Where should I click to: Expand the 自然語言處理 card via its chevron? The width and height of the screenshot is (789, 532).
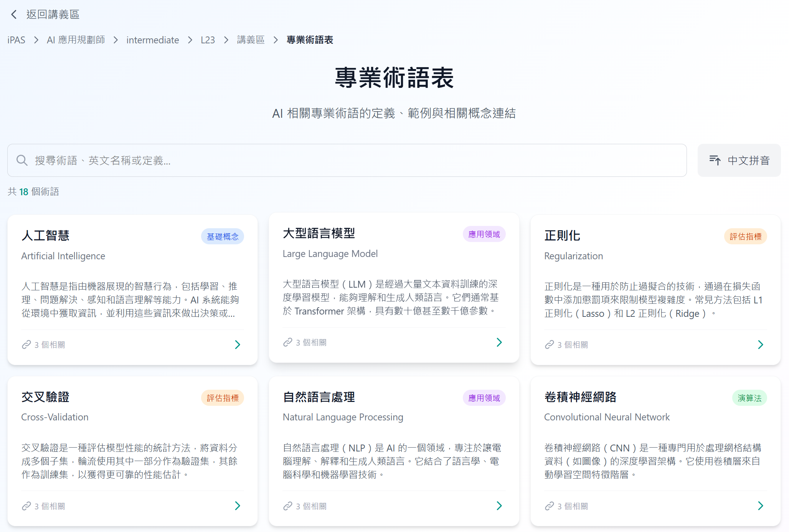pyautogui.click(x=499, y=506)
